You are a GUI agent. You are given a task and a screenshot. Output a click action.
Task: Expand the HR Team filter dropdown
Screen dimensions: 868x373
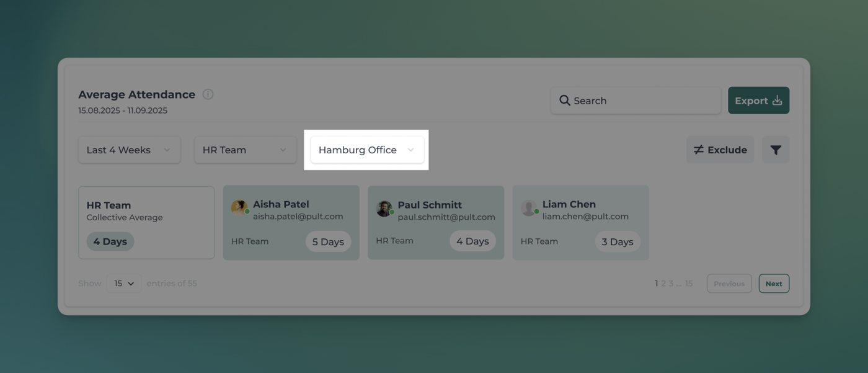click(x=245, y=150)
